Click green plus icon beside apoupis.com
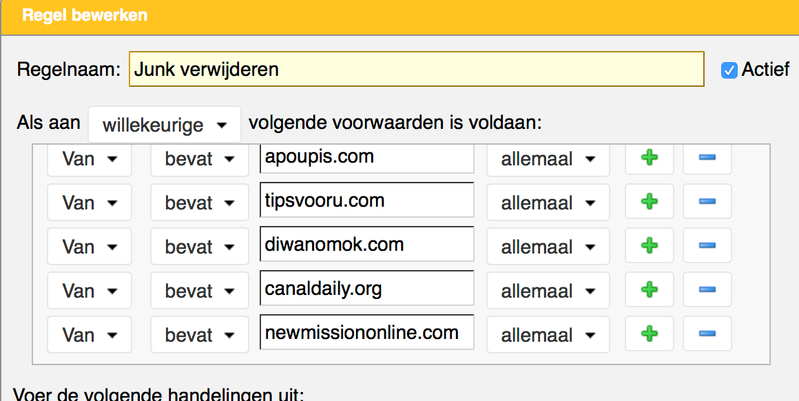The width and height of the screenshot is (799, 401). tap(649, 158)
